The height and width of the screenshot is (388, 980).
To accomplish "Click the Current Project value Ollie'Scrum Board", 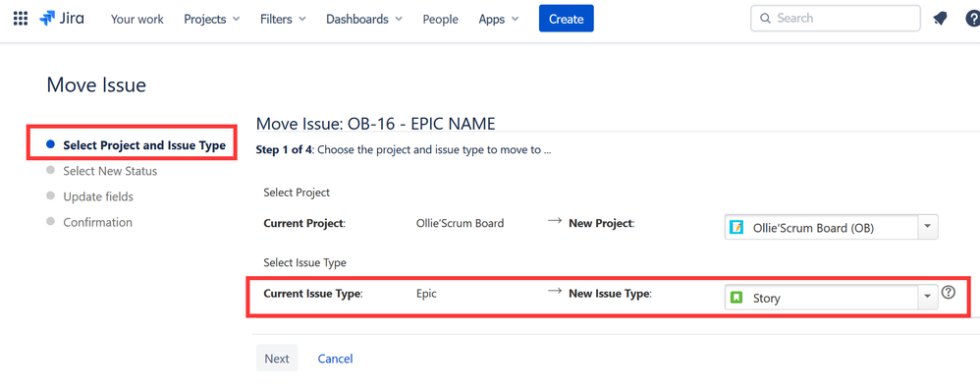I will (460, 224).
